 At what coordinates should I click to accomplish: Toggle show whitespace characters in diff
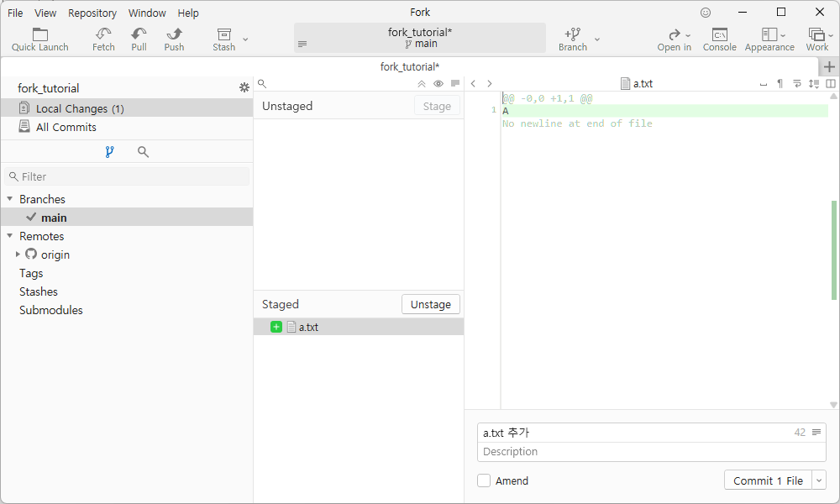pos(764,83)
